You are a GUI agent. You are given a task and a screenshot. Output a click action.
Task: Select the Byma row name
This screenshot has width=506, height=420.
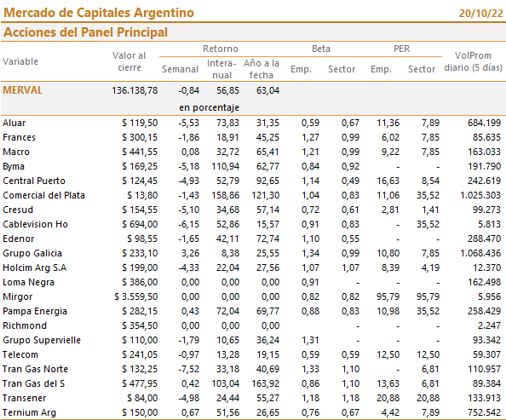click(x=14, y=167)
